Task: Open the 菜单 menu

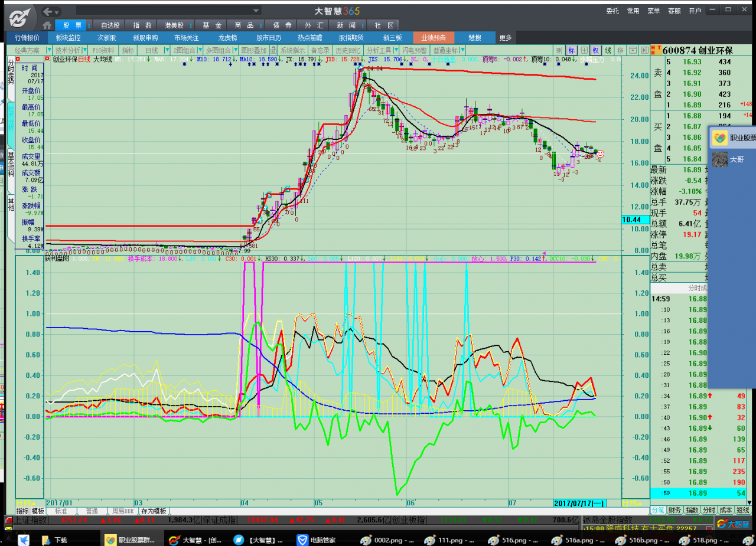Action: coord(654,11)
